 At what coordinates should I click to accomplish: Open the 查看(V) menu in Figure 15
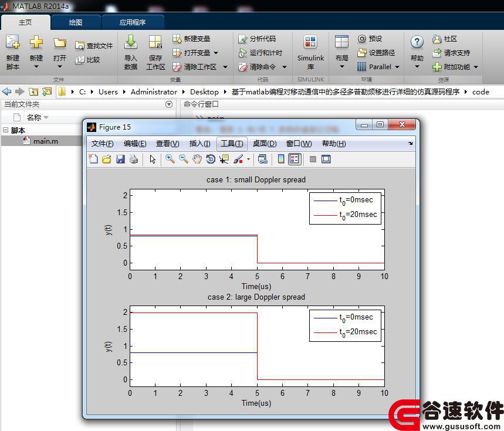[167, 144]
